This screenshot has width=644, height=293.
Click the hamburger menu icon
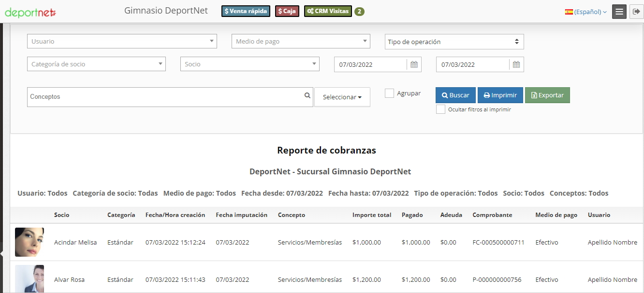point(619,12)
